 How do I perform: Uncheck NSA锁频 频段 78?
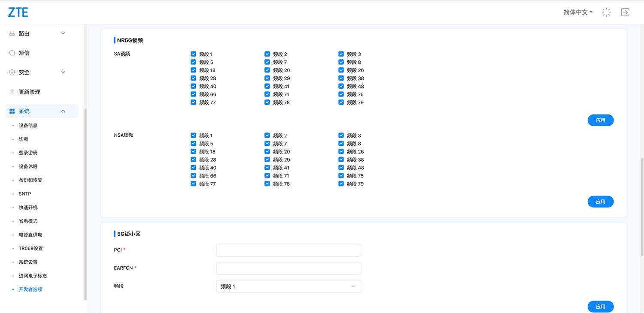(267, 184)
